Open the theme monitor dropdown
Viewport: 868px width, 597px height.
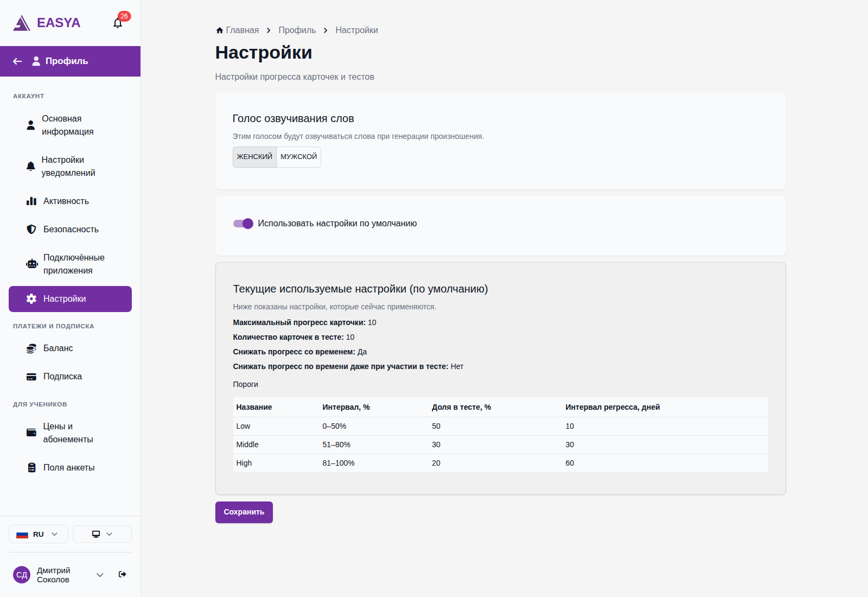pyautogui.click(x=102, y=534)
